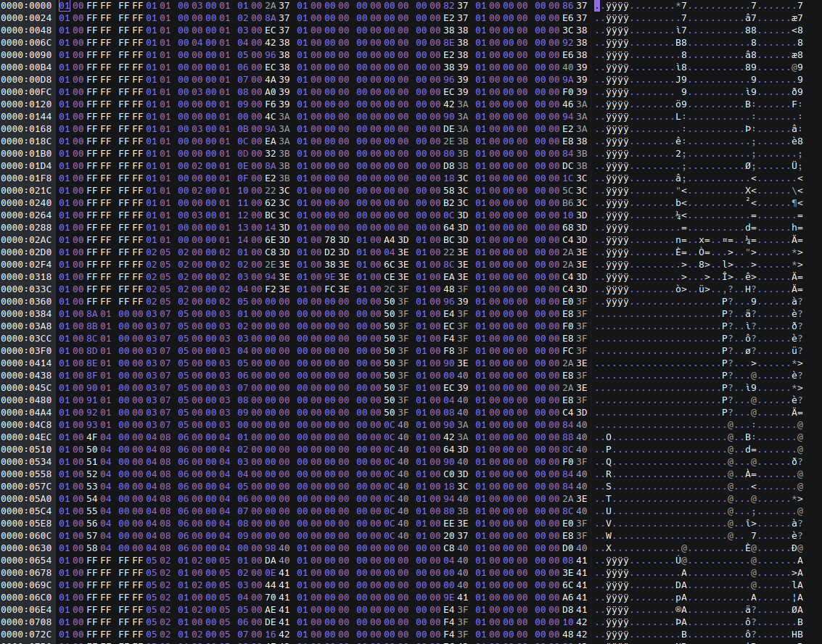Screen dimensions: 822x644
Task: Select hex byte 2A in row 0000:0000
Action: click(x=271, y=6)
